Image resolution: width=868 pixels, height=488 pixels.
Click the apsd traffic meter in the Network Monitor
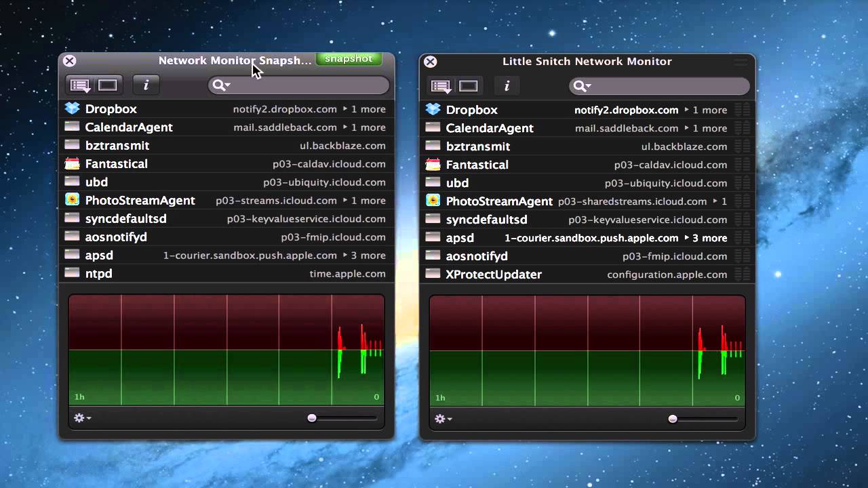[743, 238]
